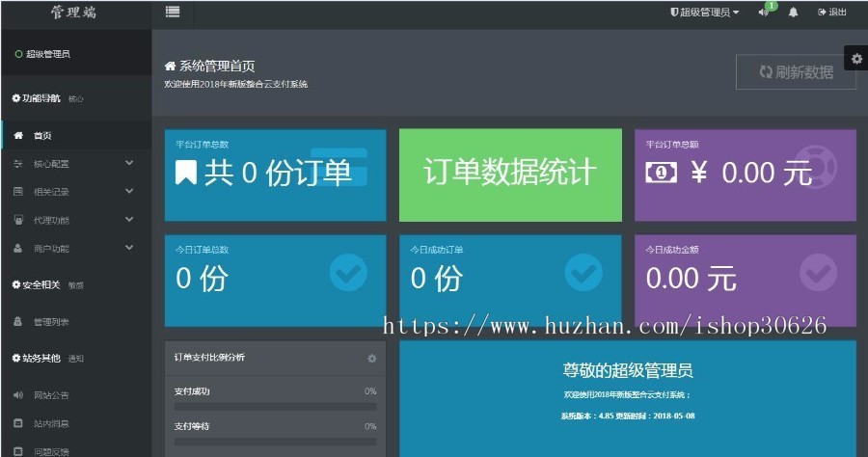Select 首页 in the sidebar
Screen dimensions: 868x457
click(76, 136)
